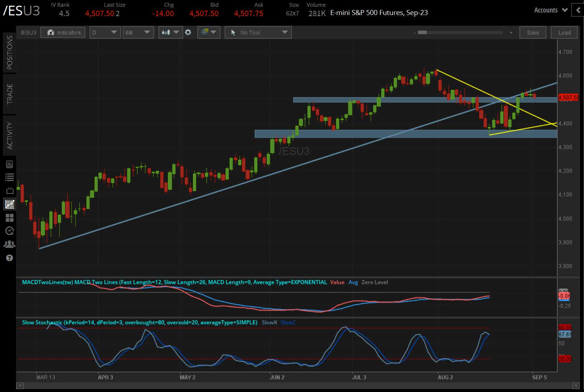This screenshot has height=392, width=584.
Task: Click the MACD value tag -0.06
Action: click(564, 296)
